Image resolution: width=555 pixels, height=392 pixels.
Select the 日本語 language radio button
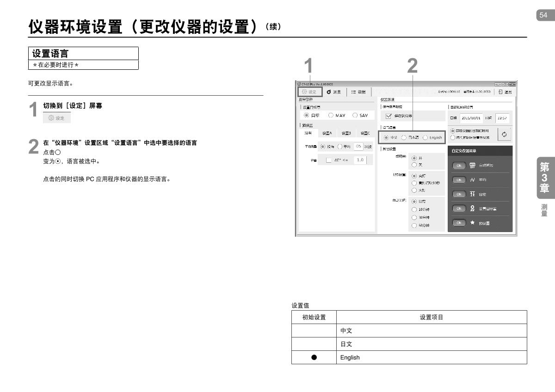tap(404, 137)
